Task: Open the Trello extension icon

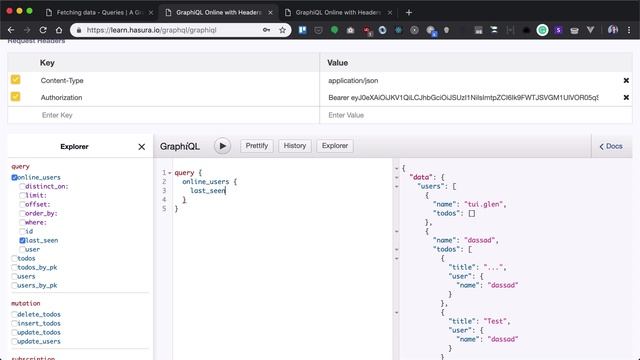Action: pyautogui.click(x=302, y=30)
